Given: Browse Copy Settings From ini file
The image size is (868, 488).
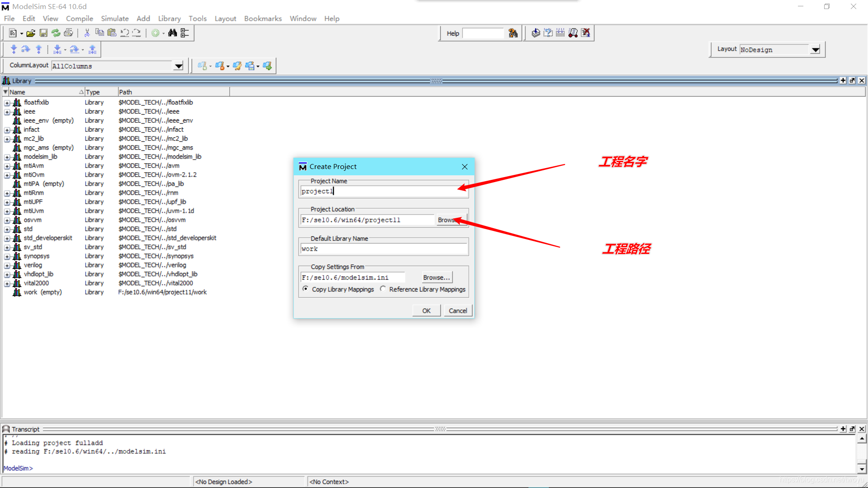Looking at the screenshot, I should (x=436, y=277).
